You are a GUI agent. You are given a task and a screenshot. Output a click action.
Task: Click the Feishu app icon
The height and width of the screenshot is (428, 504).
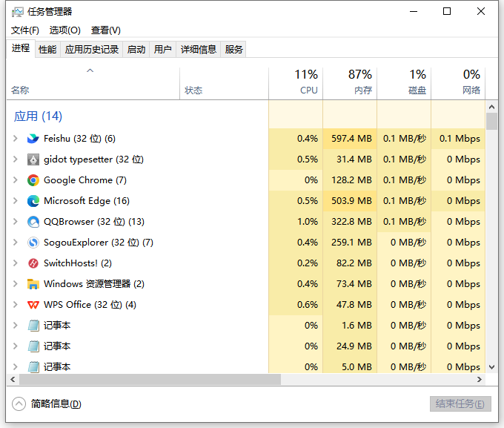(x=33, y=139)
